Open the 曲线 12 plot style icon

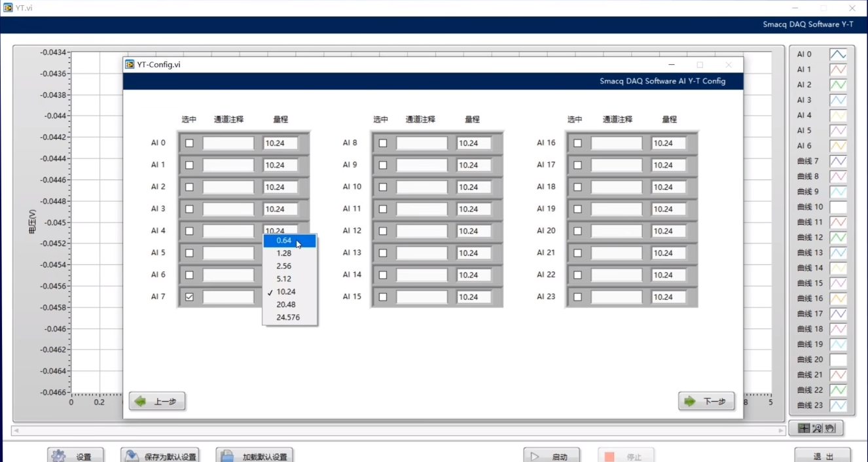coord(838,238)
